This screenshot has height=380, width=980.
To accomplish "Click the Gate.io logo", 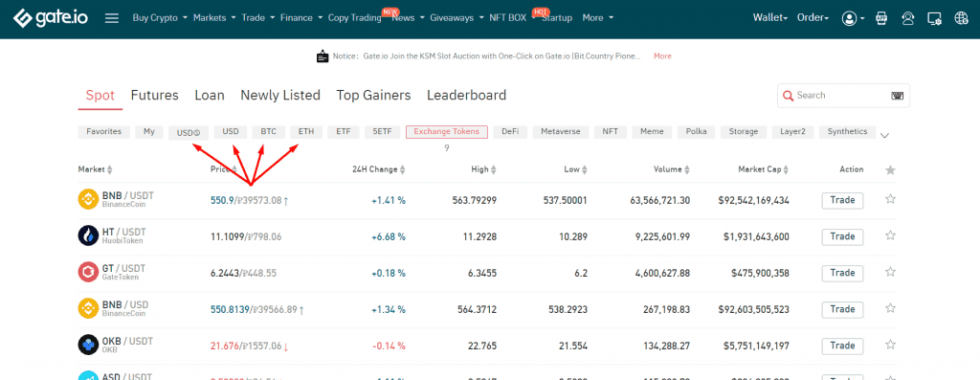I will click(x=51, y=18).
